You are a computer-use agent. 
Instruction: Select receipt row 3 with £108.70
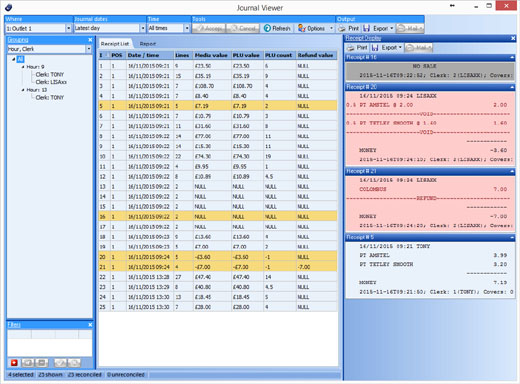point(218,86)
